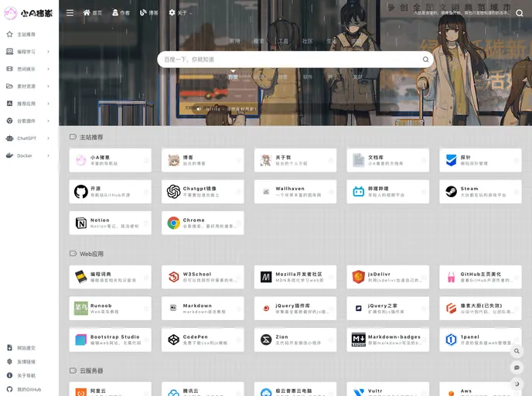Click the 探针 blue check icon
Viewport: 532px width, 396px height.
451,160
